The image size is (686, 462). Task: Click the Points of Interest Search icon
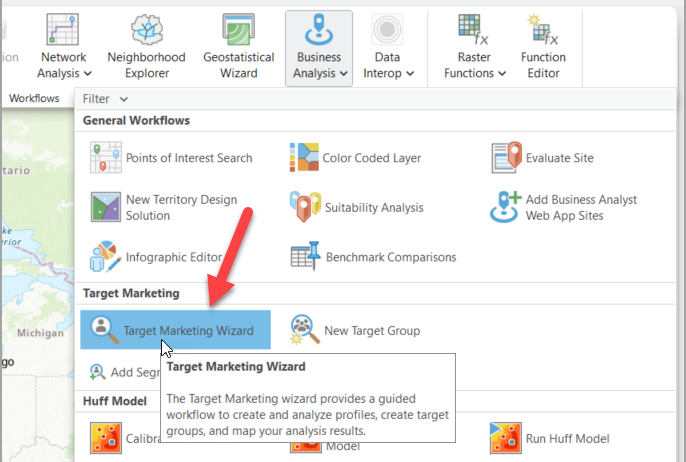point(105,158)
